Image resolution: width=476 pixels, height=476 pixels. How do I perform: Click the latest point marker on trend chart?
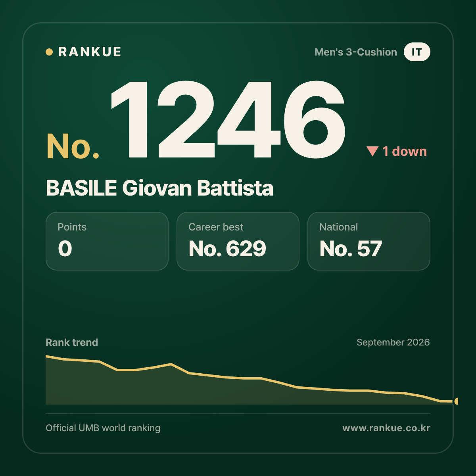point(457,401)
